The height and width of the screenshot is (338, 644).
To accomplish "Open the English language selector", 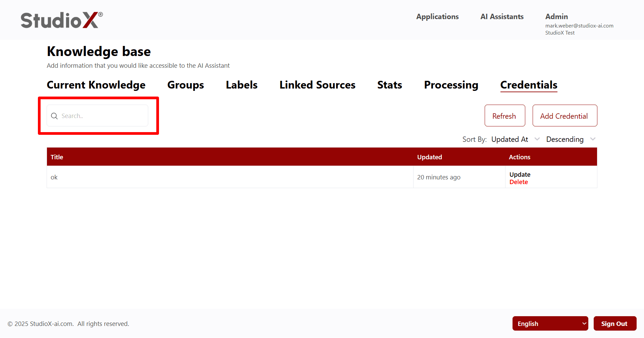I will tap(550, 324).
